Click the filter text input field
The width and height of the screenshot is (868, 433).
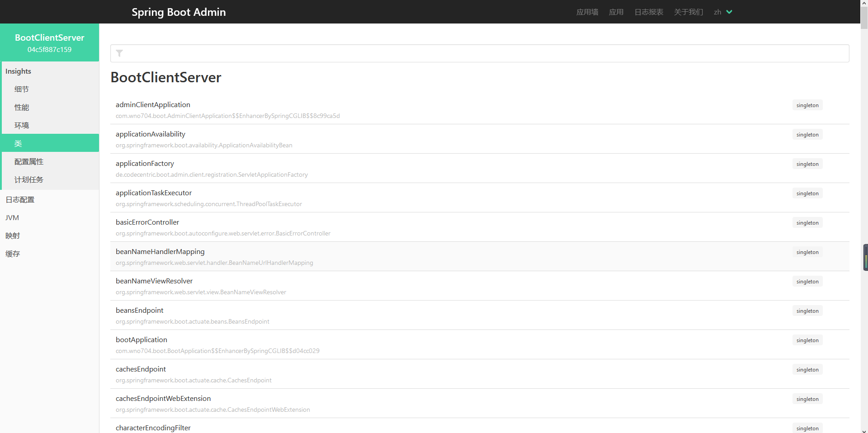click(x=484, y=53)
